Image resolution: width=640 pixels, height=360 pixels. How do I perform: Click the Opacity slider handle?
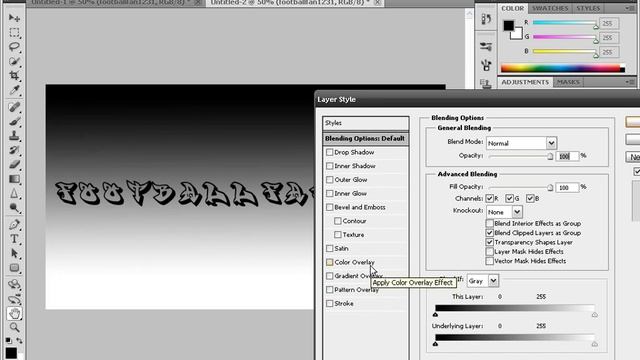pos(550,156)
